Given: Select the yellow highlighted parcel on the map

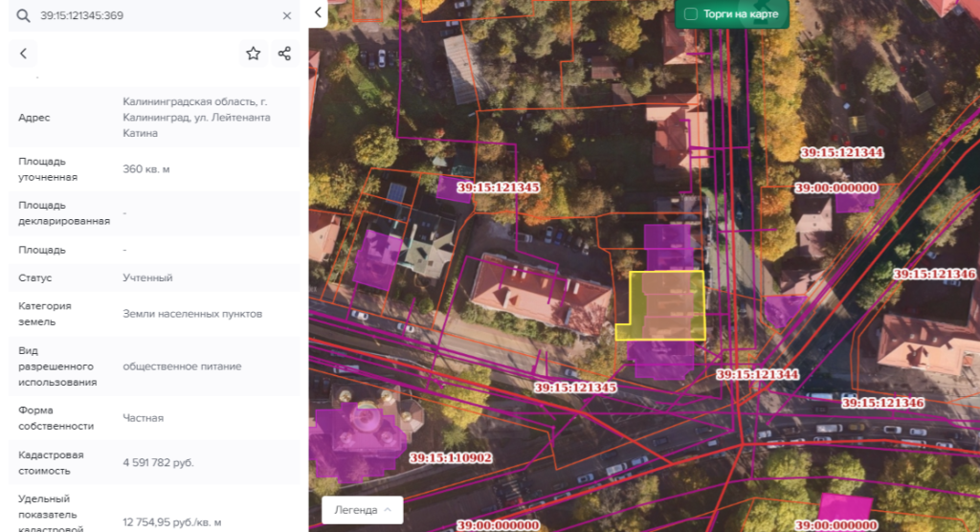Looking at the screenshot, I should (660, 306).
